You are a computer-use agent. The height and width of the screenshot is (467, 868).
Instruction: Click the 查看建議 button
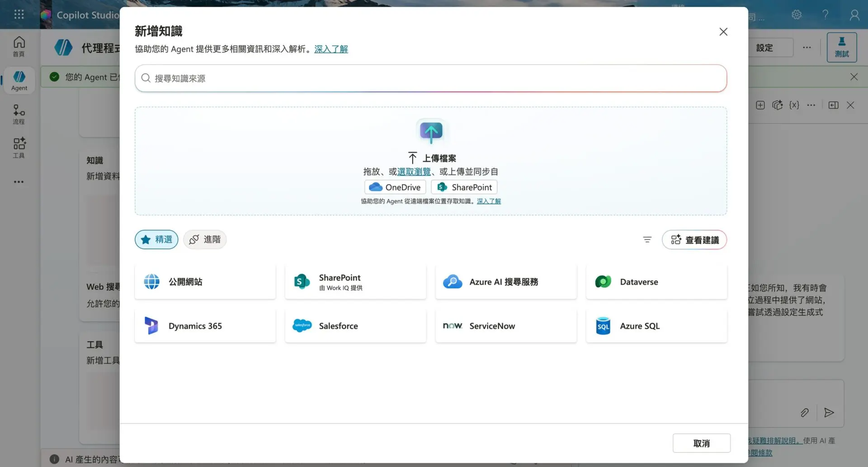pyautogui.click(x=694, y=240)
